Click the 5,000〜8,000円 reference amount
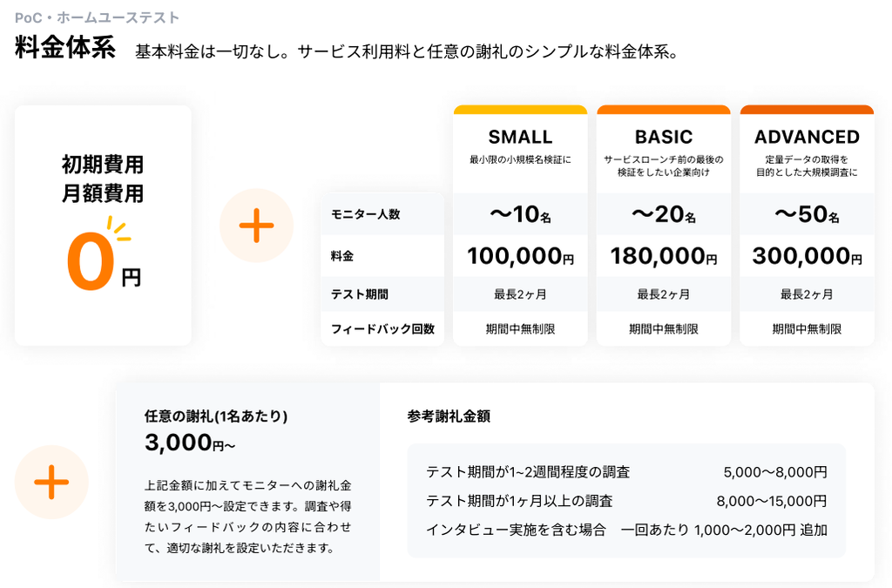Viewport: 892px width, 588px height. (774, 472)
